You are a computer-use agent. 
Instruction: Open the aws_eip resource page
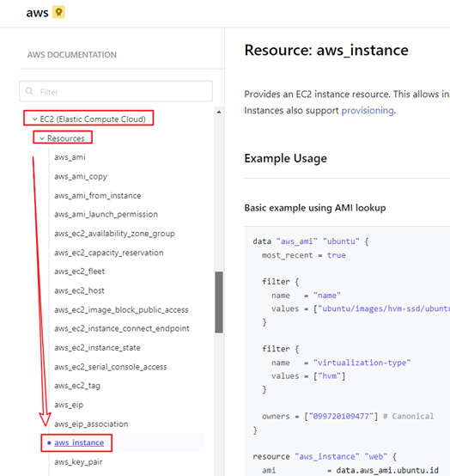pos(69,405)
